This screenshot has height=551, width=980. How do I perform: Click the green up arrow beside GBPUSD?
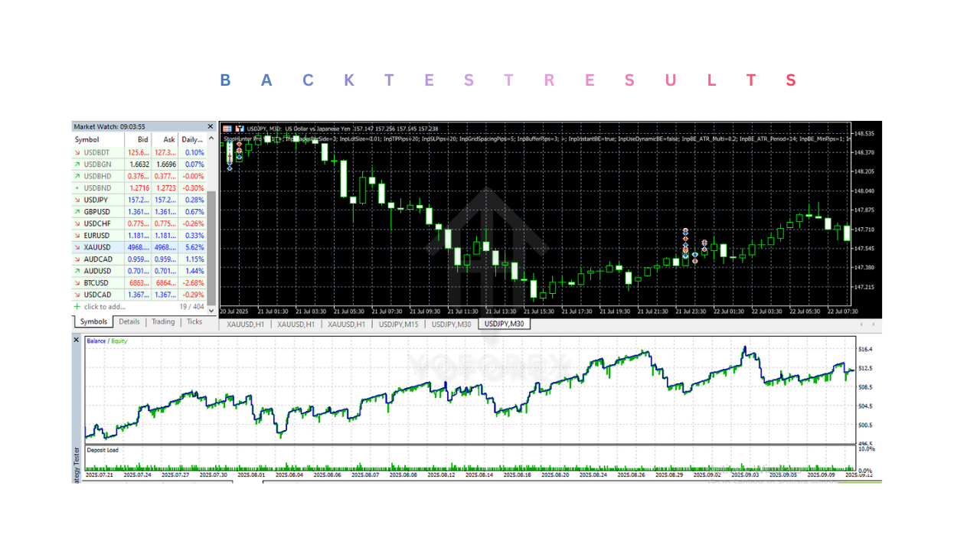(77, 212)
